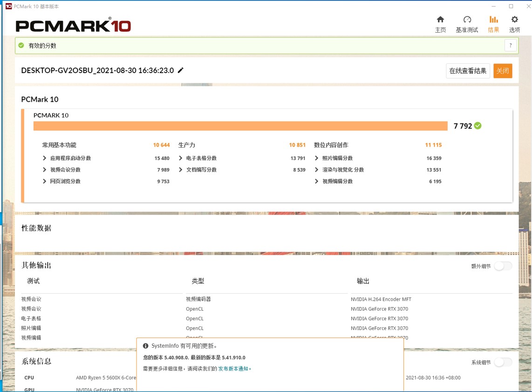Screen dimensions: 532x392
Task: Expand 应用程序启动分数 row
Action: (44, 158)
